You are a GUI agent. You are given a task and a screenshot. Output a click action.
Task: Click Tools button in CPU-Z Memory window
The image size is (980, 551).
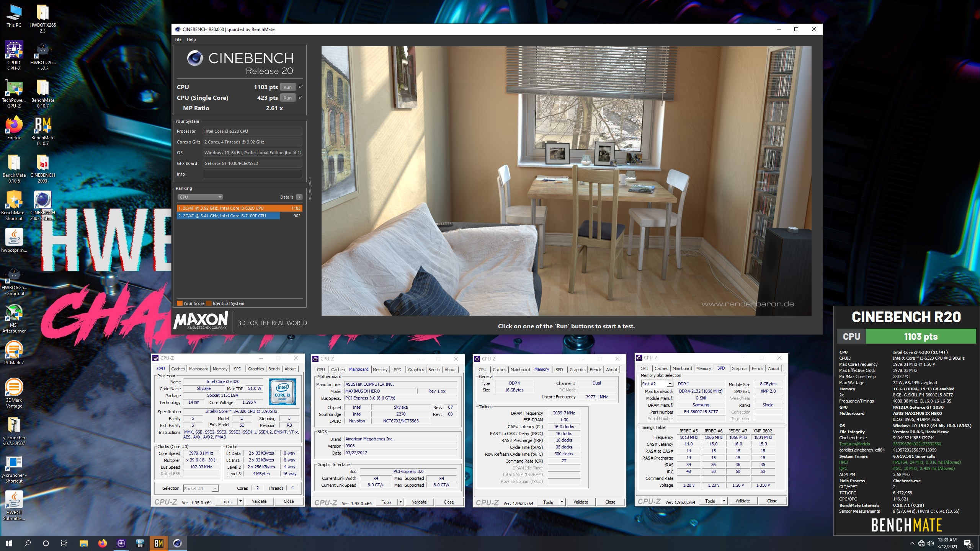click(x=548, y=502)
